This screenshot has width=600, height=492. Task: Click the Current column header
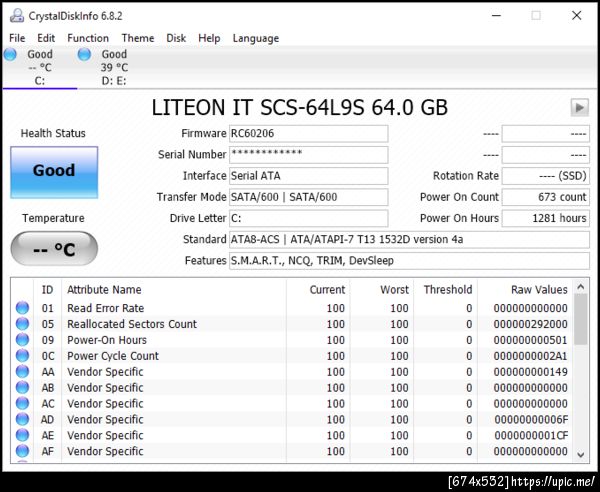(x=318, y=290)
